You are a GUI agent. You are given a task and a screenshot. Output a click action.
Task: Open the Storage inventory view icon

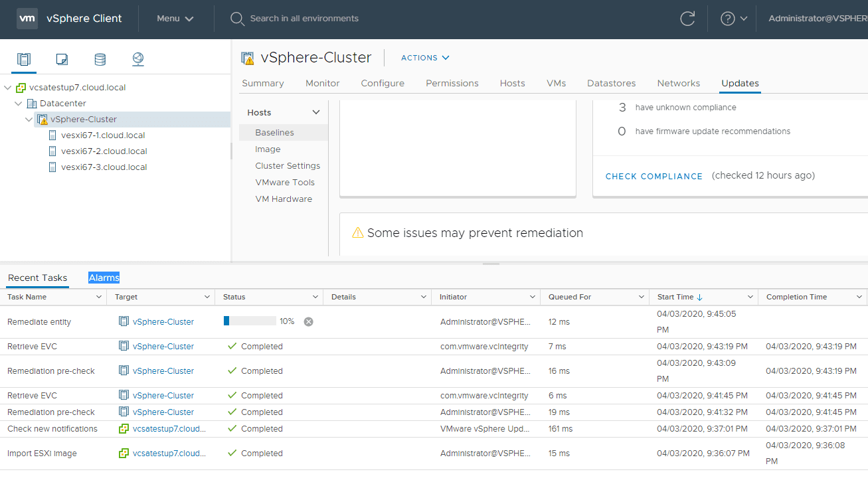[100, 60]
